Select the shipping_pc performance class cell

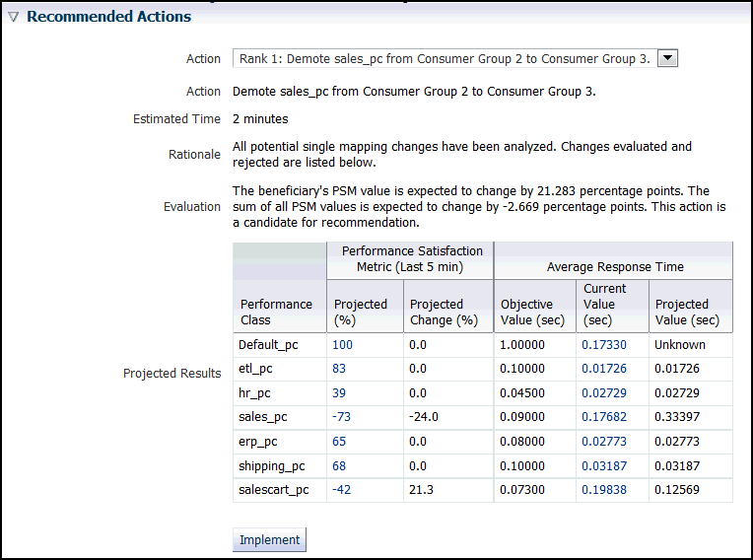coord(280,466)
